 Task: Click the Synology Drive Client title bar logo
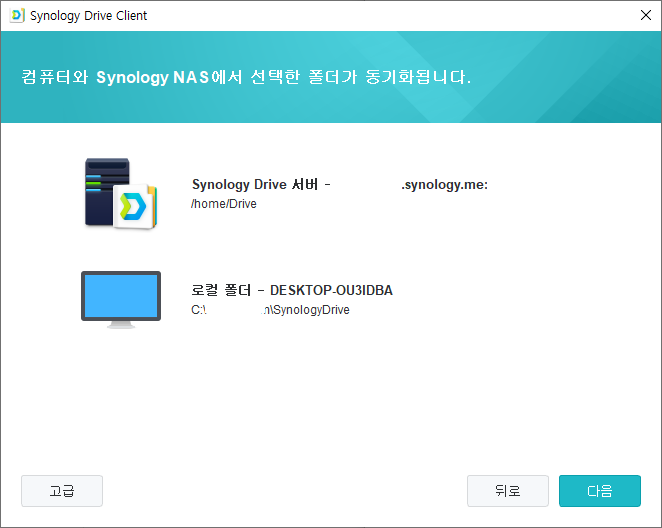(17, 16)
